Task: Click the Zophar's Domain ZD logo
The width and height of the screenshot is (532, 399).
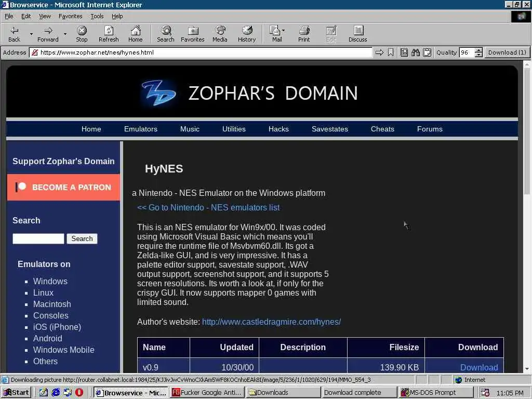Action: (x=158, y=92)
